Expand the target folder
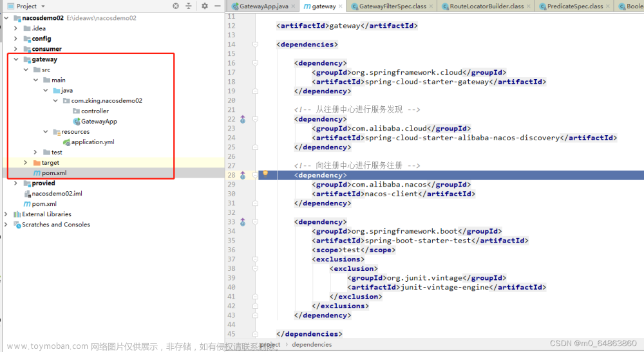 [26, 162]
